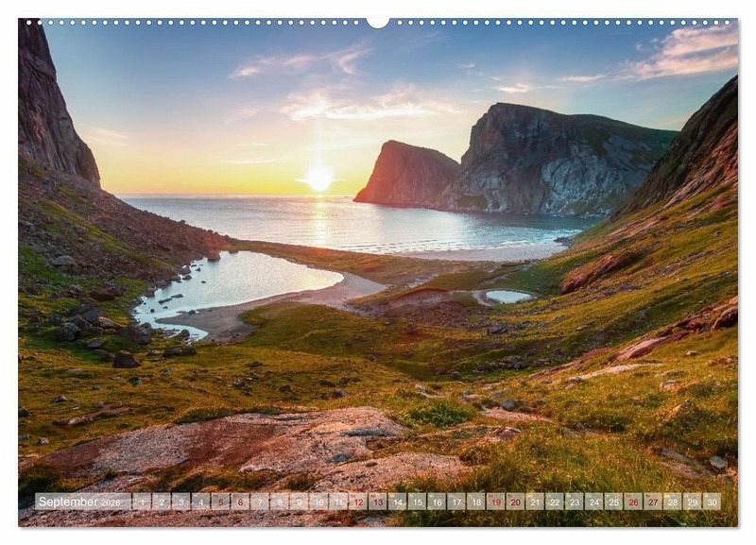Select day 28 in the calendar strip
756x545 pixels.
[x=673, y=502]
